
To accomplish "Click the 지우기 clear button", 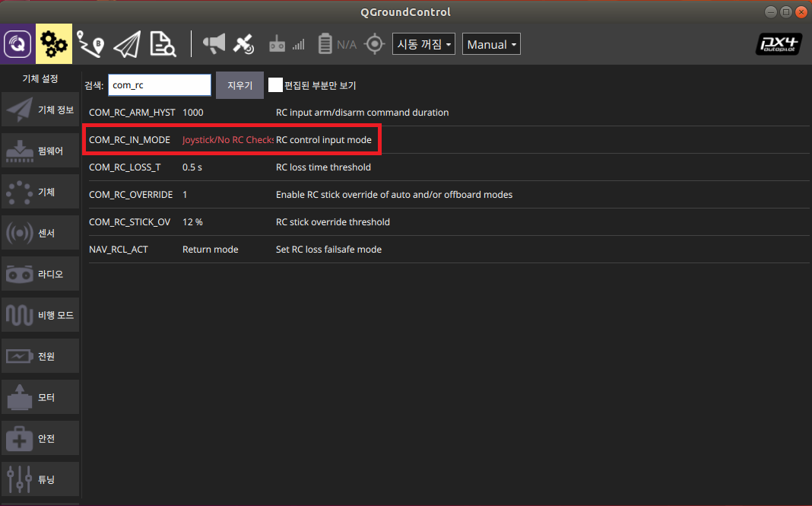I will click(239, 85).
